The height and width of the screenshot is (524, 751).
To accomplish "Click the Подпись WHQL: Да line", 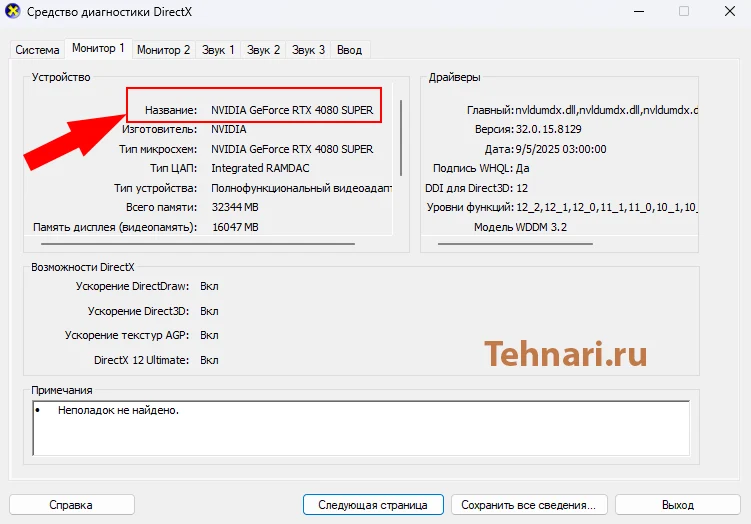I will (481, 169).
